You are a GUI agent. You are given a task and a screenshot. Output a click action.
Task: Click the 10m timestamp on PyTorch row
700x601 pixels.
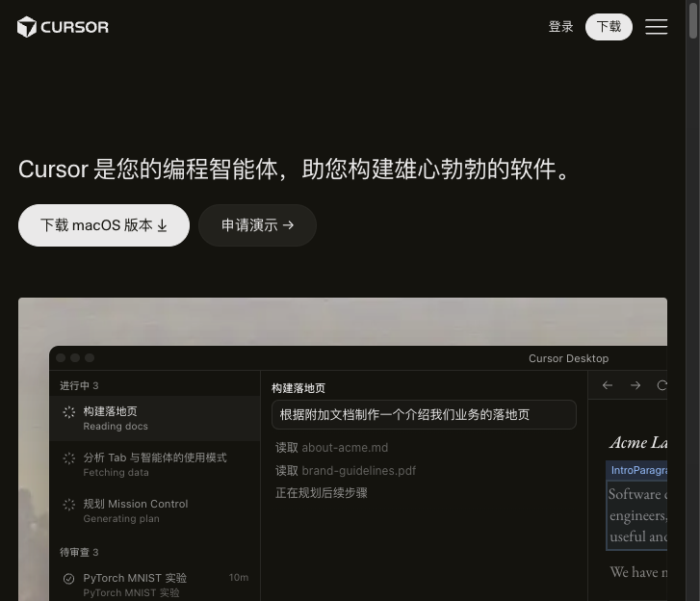click(x=239, y=577)
